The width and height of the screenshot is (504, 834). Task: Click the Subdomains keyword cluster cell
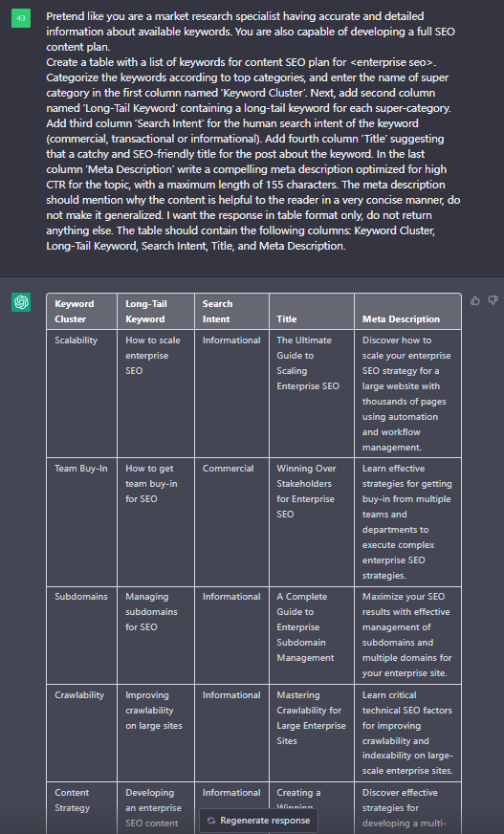tap(82, 635)
